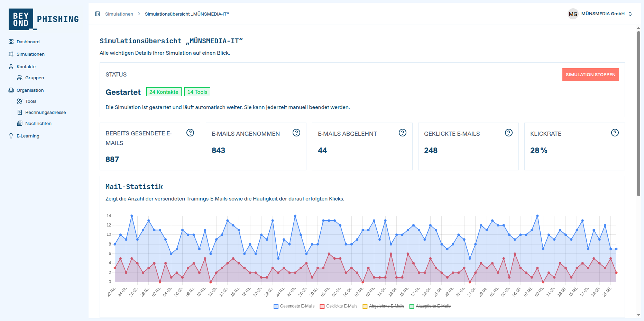
Task: Click the Nachrichten newspaper icon
Action: tap(20, 123)
